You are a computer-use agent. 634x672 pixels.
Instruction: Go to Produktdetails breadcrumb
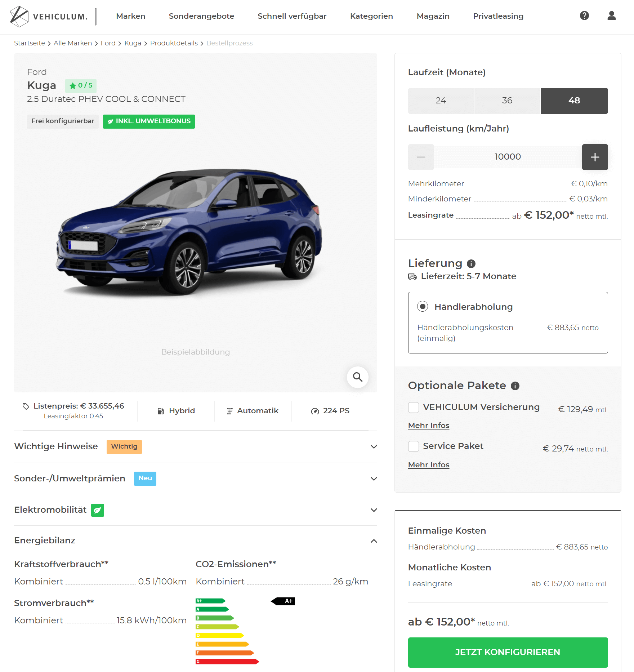pyautogui.click(x=174, y=43)
